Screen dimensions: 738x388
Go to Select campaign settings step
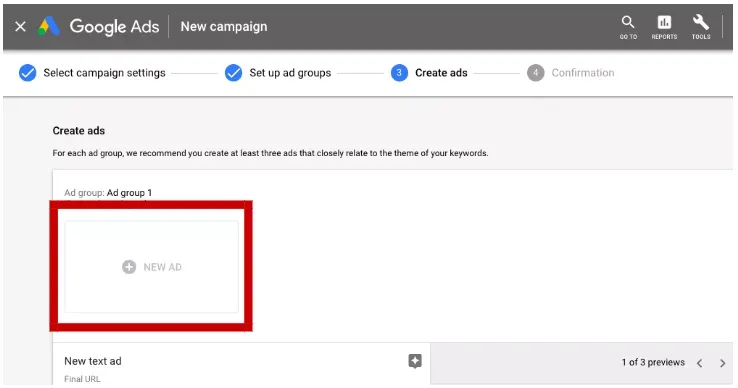pos(104,73)
